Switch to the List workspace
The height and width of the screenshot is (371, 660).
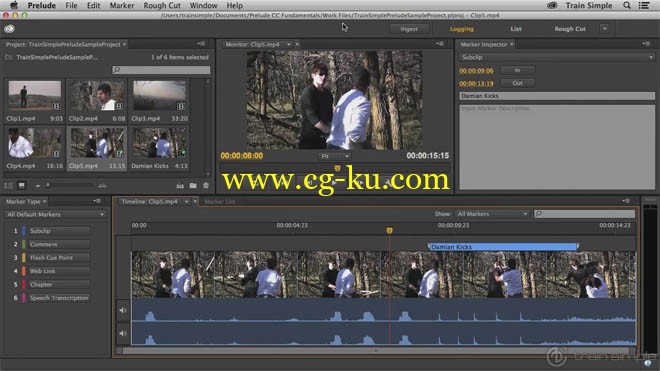(516, 29)
